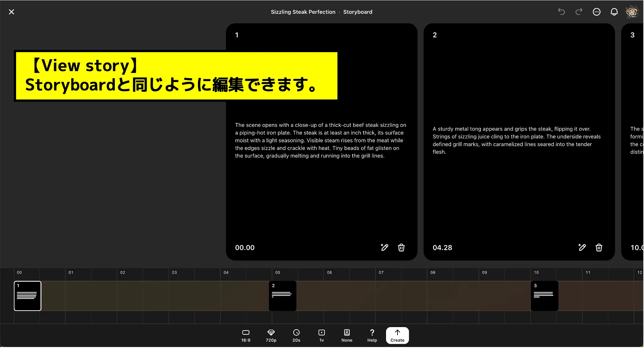Click the Sizzling Steak Perfection title
644x348 pixels.
303,12
